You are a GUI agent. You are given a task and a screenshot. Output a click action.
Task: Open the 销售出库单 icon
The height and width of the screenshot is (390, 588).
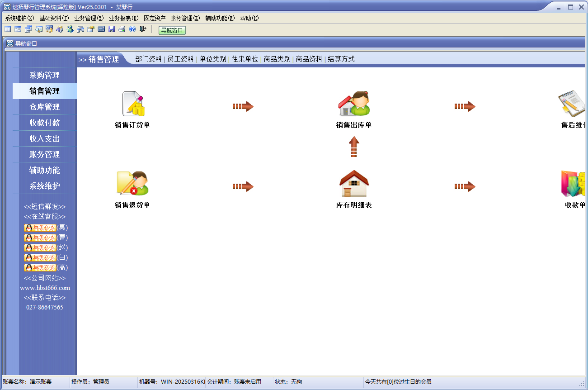click(x=354, y=104)
